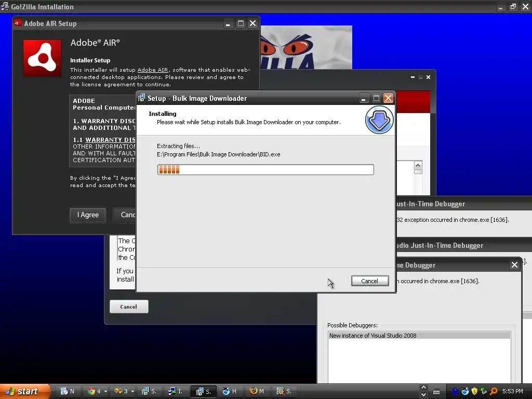The width and height of the screenshot is (532, 399).
Task: Select New instance of Visual Studio 2008
Action: (x=419, y=336)
